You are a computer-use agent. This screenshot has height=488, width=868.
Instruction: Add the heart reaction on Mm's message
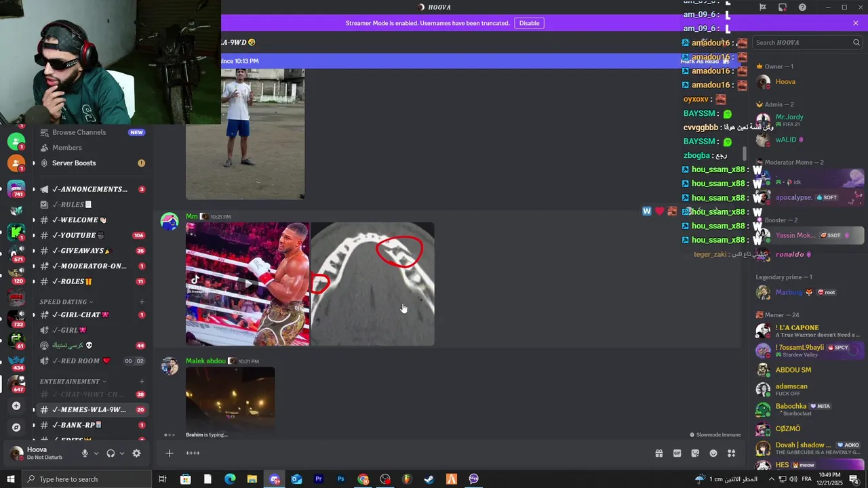click(659, 211)
